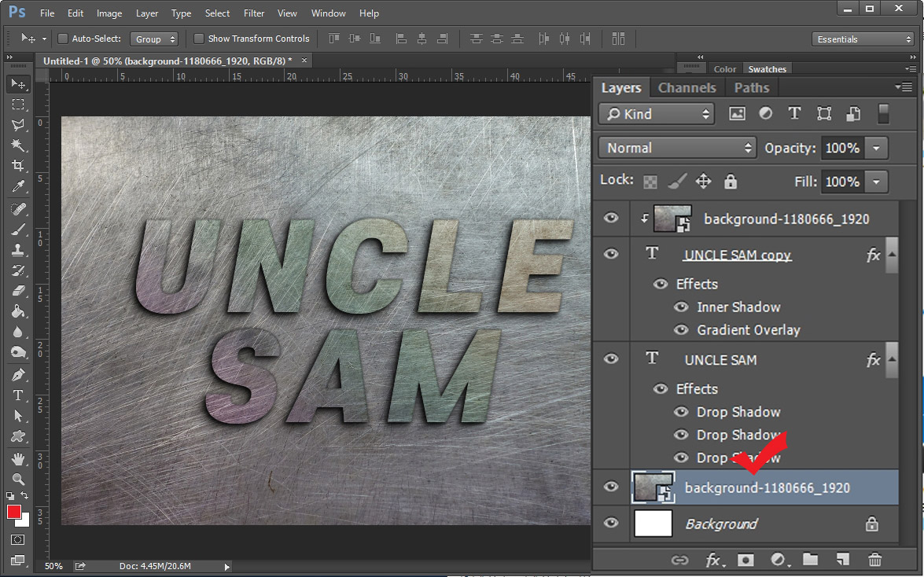Switch to the Paths tab
Screen dimensions: 924x577
click(x=751, y=88)
